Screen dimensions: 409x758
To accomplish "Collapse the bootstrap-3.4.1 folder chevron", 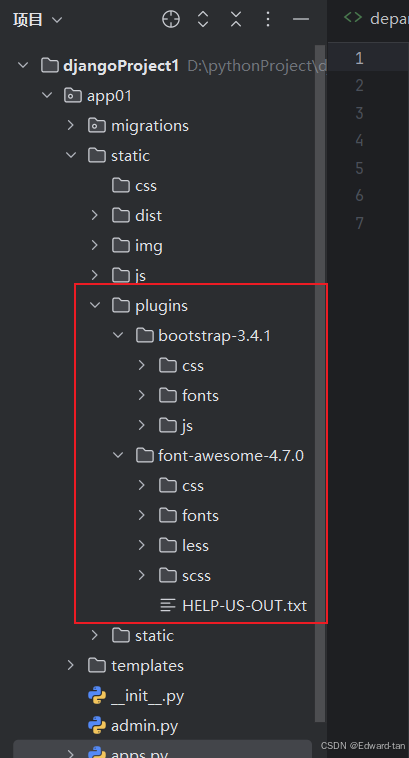I will (x=118, y=335).
